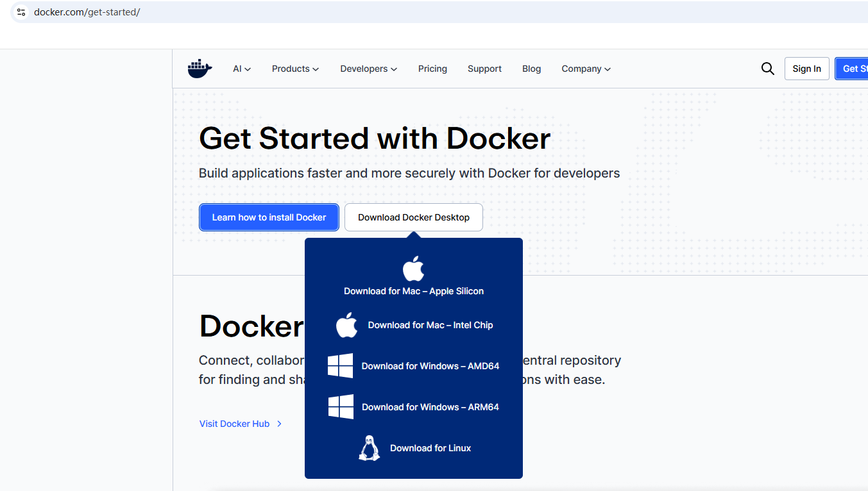
Task: Click Learn how to install Docker
Action: click(x=269, y=217)
